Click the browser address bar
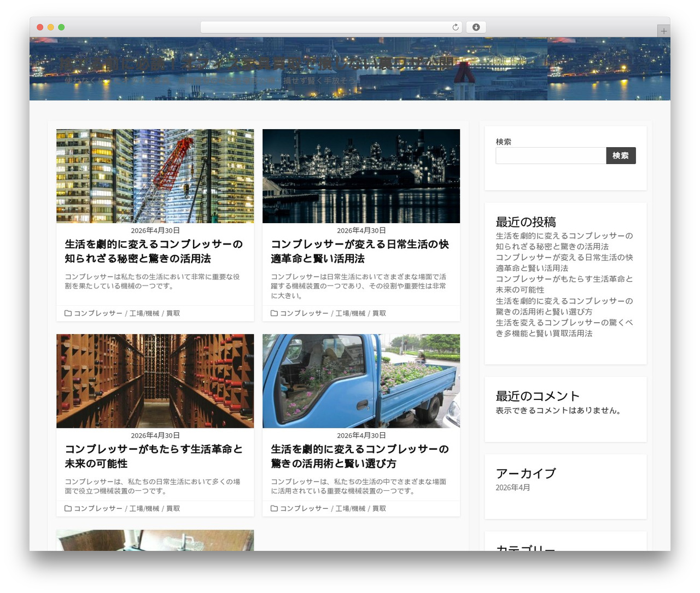This screenshot has height=593, width=700. [331, 27]
